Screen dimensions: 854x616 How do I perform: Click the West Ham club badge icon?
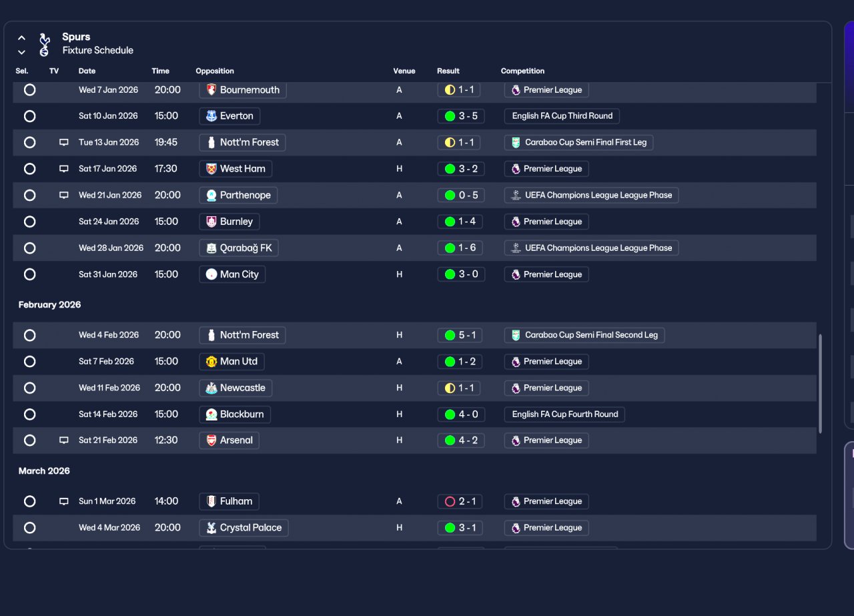coord(211,169)
